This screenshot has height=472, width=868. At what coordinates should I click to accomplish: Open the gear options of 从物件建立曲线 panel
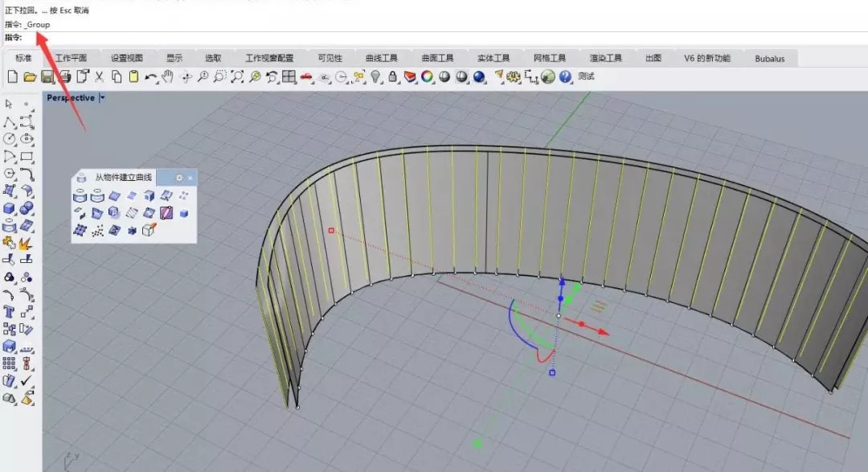tap(179, 178)
